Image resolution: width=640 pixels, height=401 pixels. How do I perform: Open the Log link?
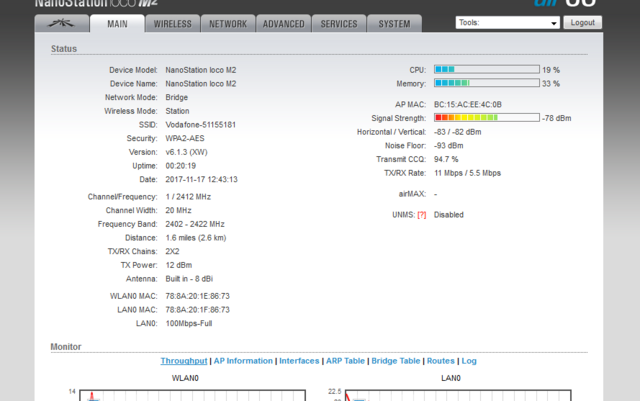[469, 361]
